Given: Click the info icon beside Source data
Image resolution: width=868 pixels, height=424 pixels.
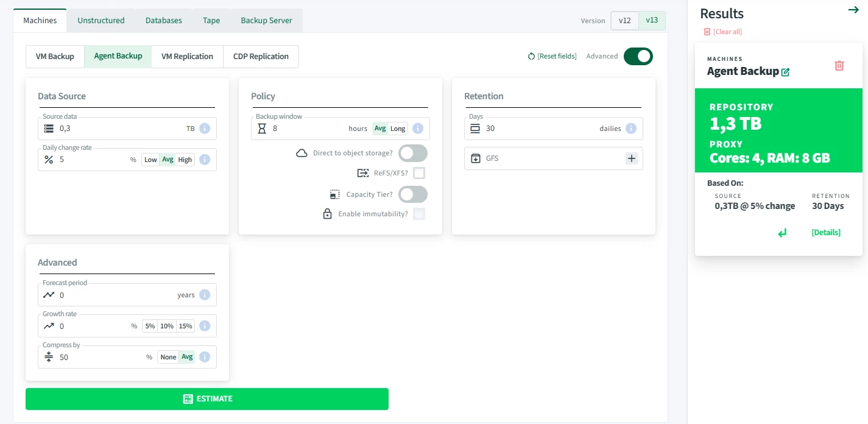Looking at the screenshot, I should tap(205, 129).
